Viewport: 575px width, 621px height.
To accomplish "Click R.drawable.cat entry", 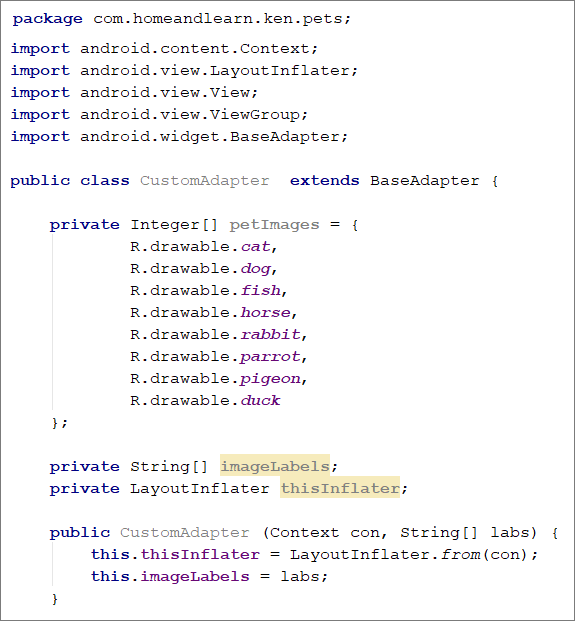I will tap(204, 247).
